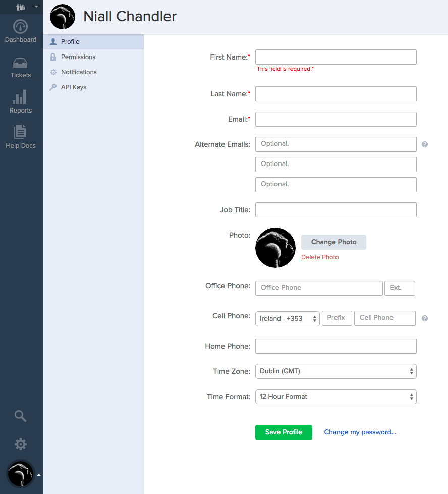Screen dimensions: 448x494
Task: Open the Time Format dropdown
Action: (336, 396)
